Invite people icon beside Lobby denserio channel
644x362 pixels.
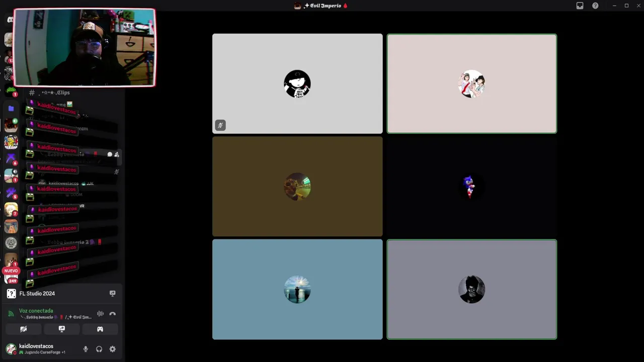[x=117, y=154]
